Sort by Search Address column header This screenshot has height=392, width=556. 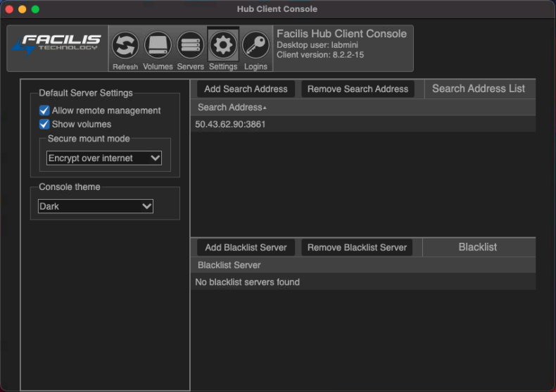(363, 108)
